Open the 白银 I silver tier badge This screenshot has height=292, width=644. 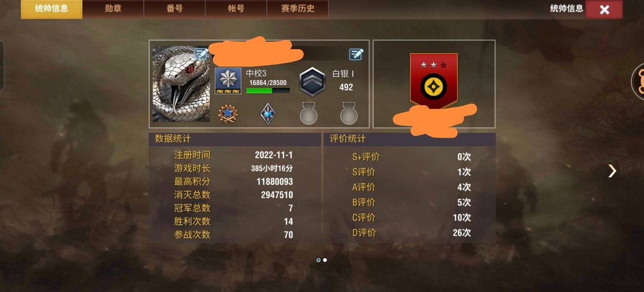tap(312, 82)
